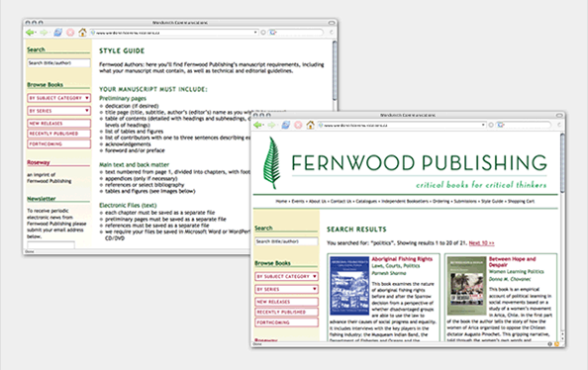Click the toolbar pill button of front window
The width and height of the screenshot is (588, 370).
[x=559, y=115]
